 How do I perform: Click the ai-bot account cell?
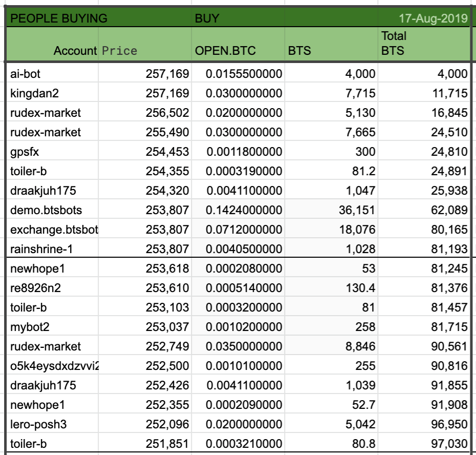point(53,74)
